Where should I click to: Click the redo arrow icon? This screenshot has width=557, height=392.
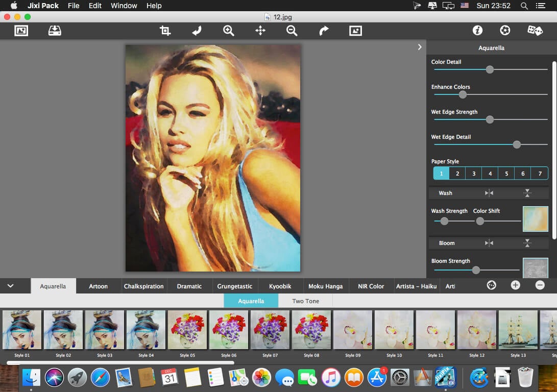pos(324,31)
